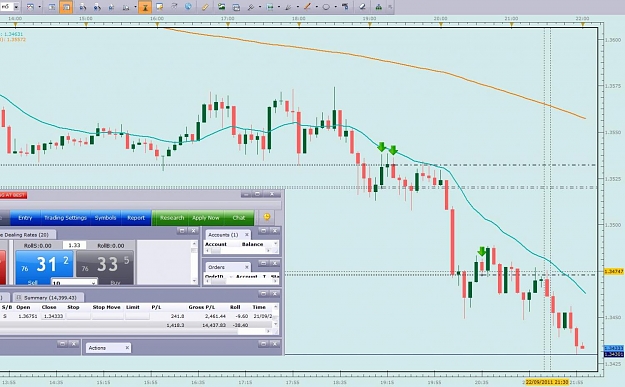Screen dimensions: 625x387
Task: Click the highlighted 22/09/2011 21:30 date label
Action: click(x=547, y=382)
